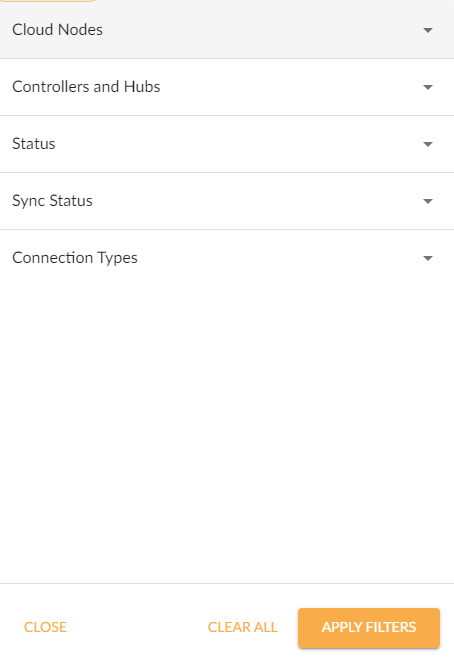Close the filter panel

click(x=45, y=627)
